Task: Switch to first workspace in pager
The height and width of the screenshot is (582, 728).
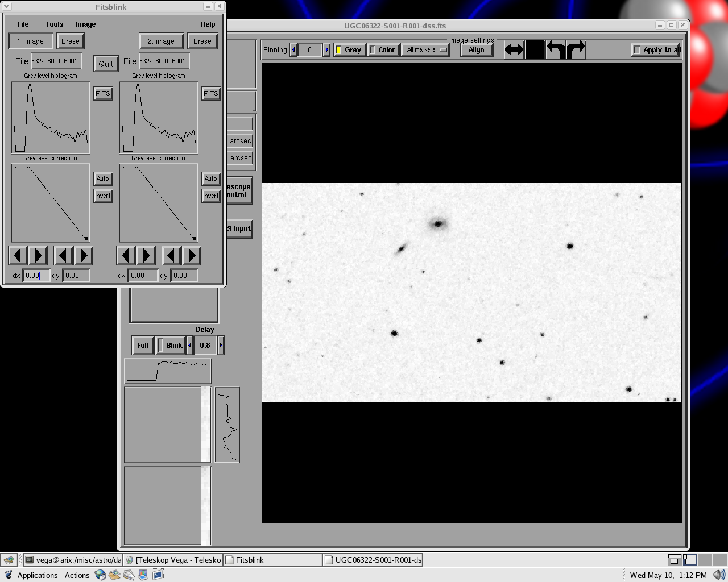Action: [x=675, y=560]
